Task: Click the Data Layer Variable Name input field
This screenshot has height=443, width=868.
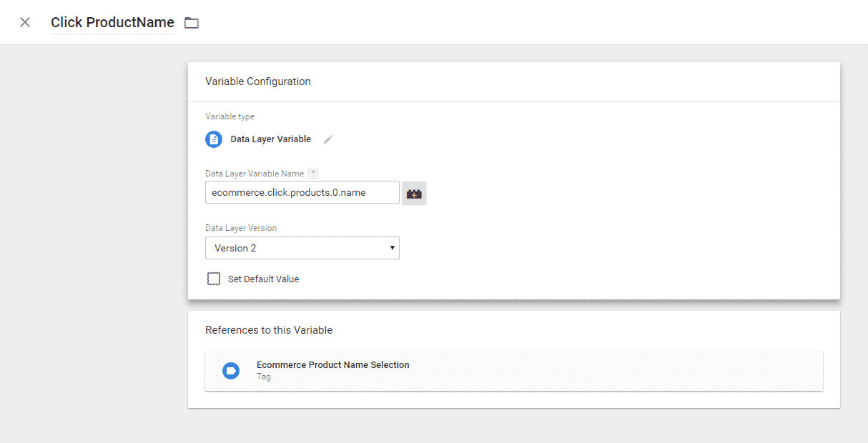Action: (x=302, y=192)
